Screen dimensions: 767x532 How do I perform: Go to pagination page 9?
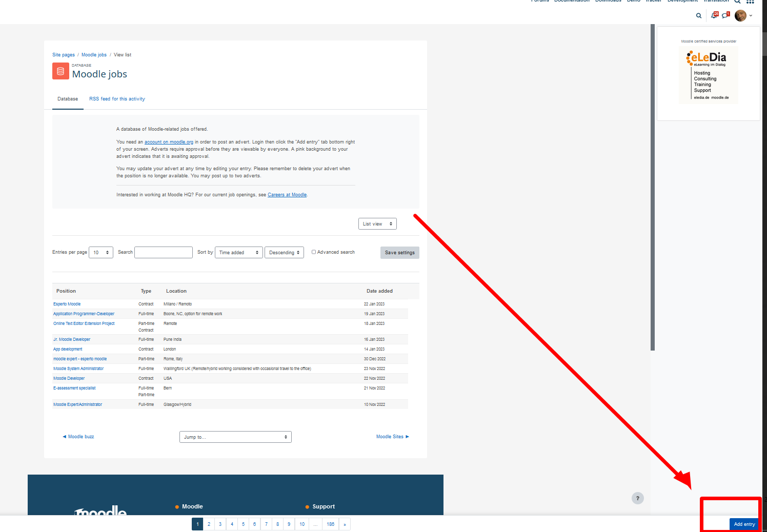289,524
